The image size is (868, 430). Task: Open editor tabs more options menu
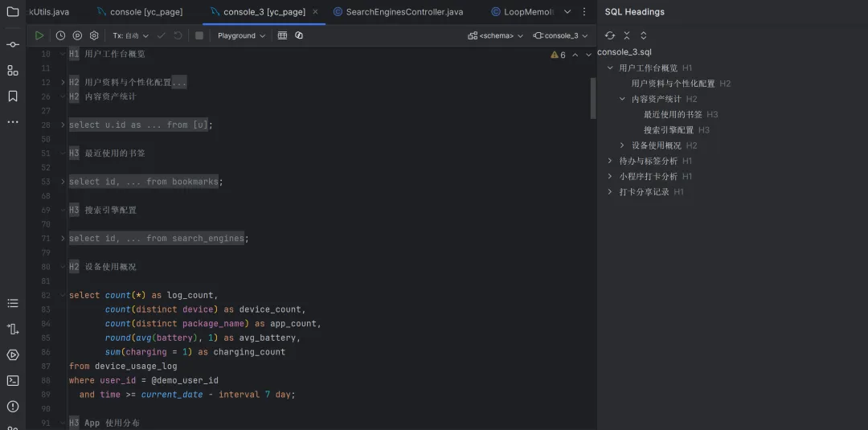pos(584,11)
